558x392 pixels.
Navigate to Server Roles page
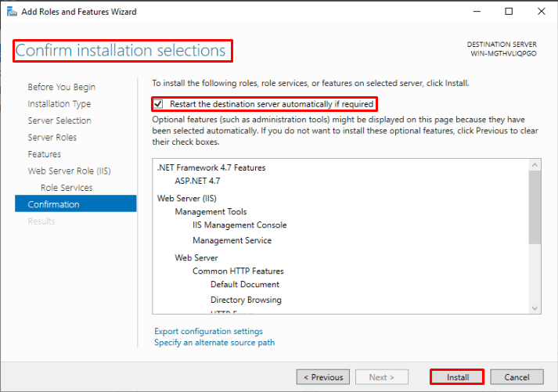(52, 138)
